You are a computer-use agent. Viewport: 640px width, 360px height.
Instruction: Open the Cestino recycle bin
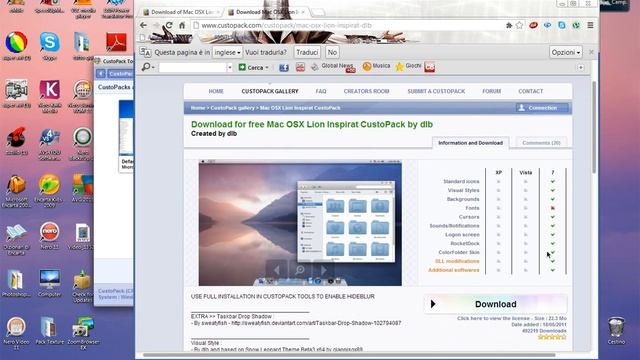pyautogui.click(x=616, y=331)
